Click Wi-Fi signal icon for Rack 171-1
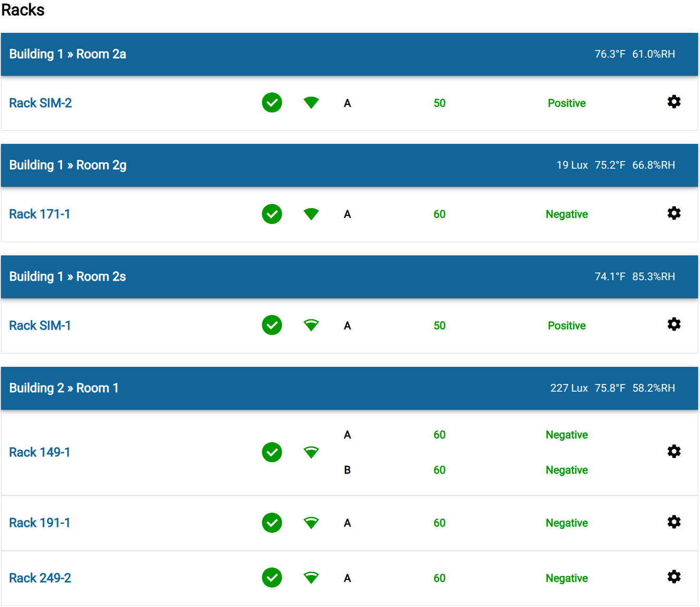 tap(311, 214)
